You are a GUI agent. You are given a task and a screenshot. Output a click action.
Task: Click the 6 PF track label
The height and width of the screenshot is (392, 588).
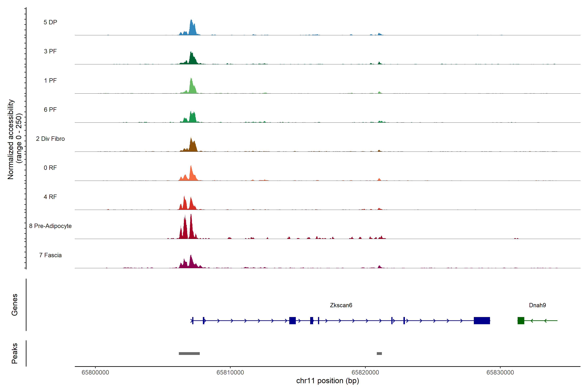(x=50, y=109)
